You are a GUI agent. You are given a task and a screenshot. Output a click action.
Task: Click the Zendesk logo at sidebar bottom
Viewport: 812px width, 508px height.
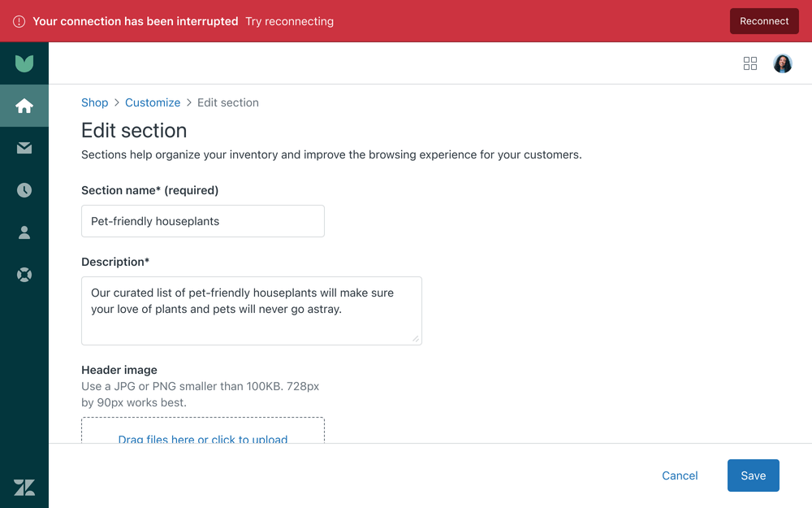[x=24, y=487]
